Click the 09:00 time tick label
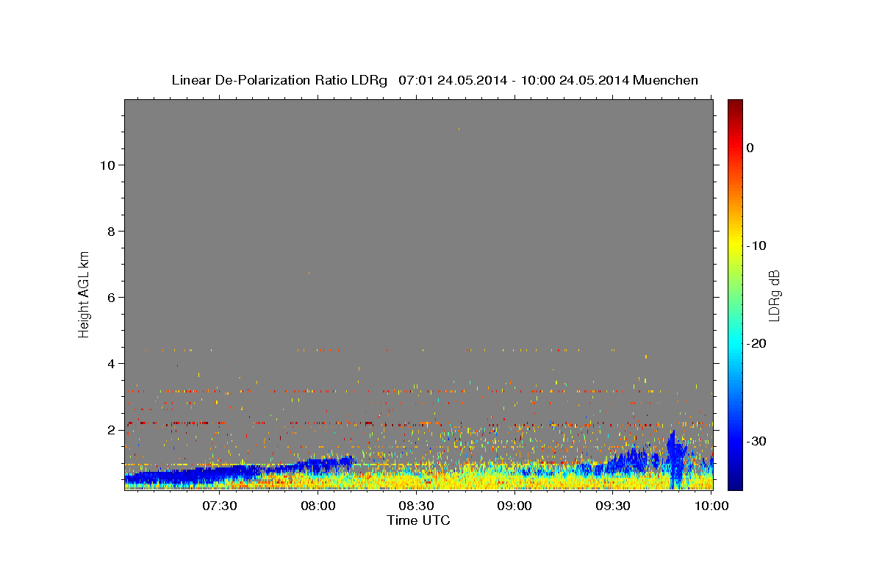The height and width of the screenshot is (588, 882). point(515,506)
